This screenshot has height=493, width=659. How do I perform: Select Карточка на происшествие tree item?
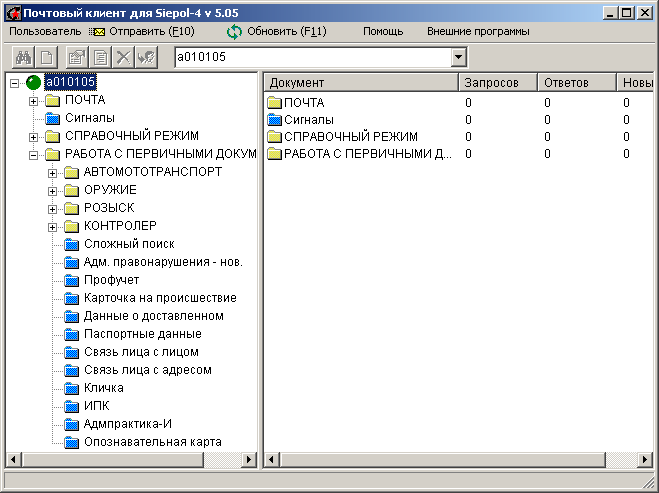click(160, 298)
